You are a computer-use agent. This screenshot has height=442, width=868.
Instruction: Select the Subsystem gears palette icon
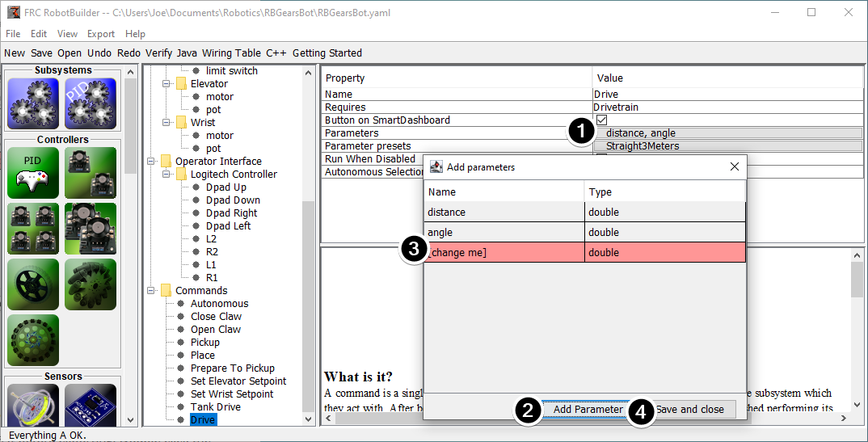point(33,103)
